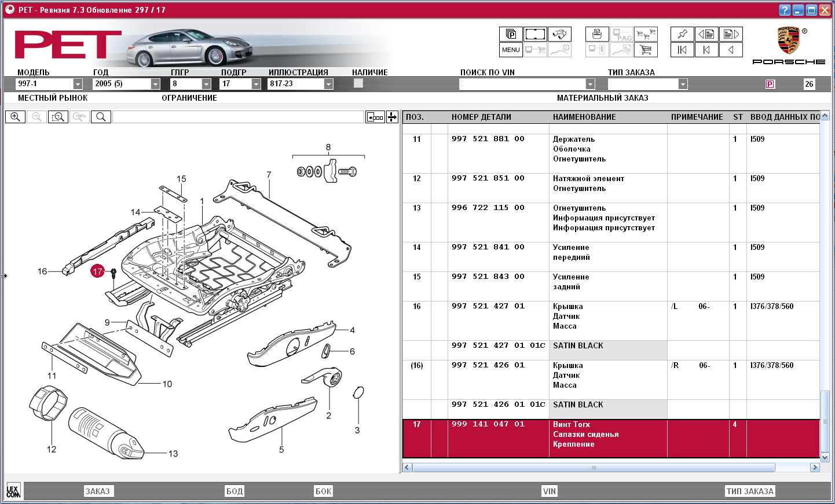The height and width of the screenshot is (504, 835).
Task: Click the LEX COM logo icon
Action: click(13, 491)
